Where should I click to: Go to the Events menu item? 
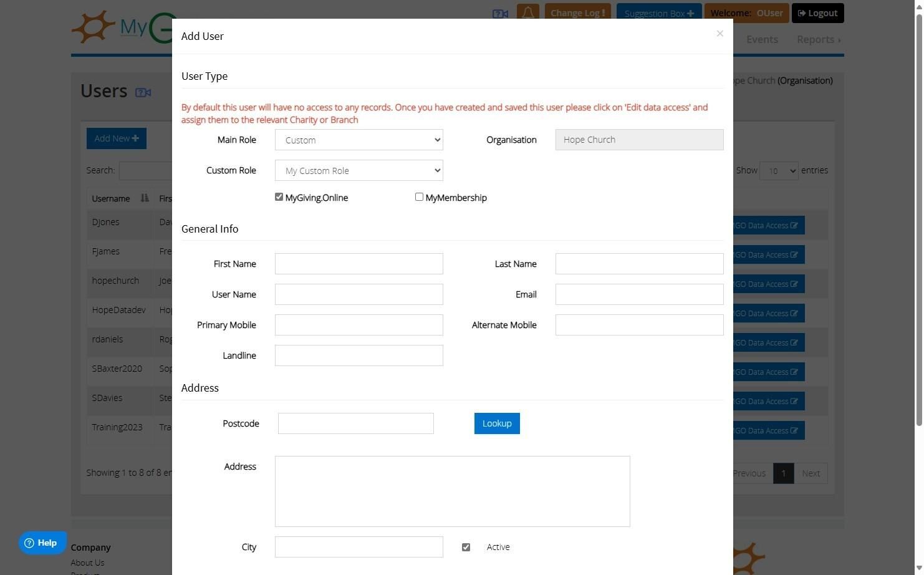tap(762, 39)
